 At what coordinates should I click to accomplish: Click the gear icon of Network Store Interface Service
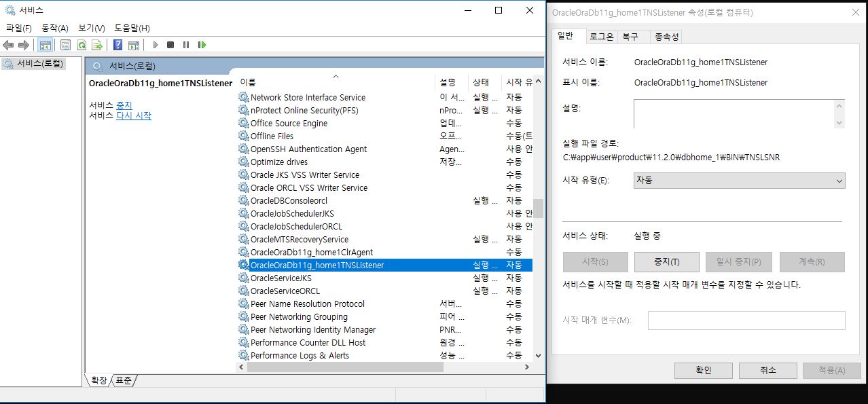pos(244,97)
